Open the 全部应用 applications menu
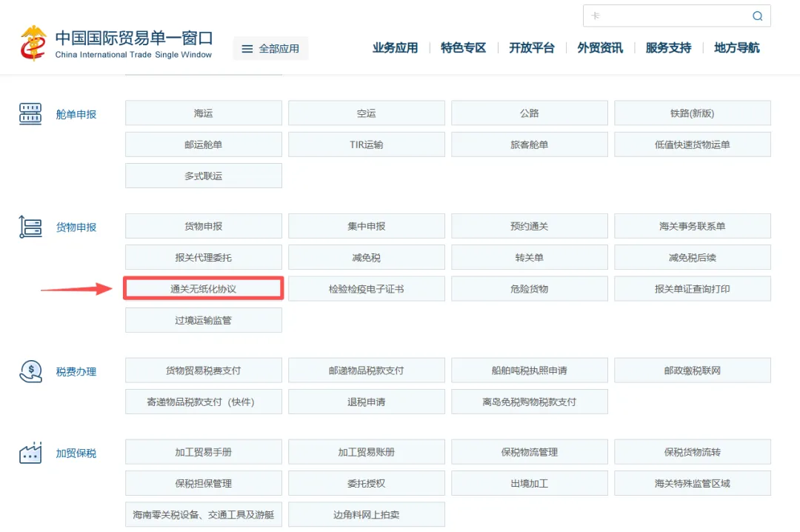 (x=270, y=47)
